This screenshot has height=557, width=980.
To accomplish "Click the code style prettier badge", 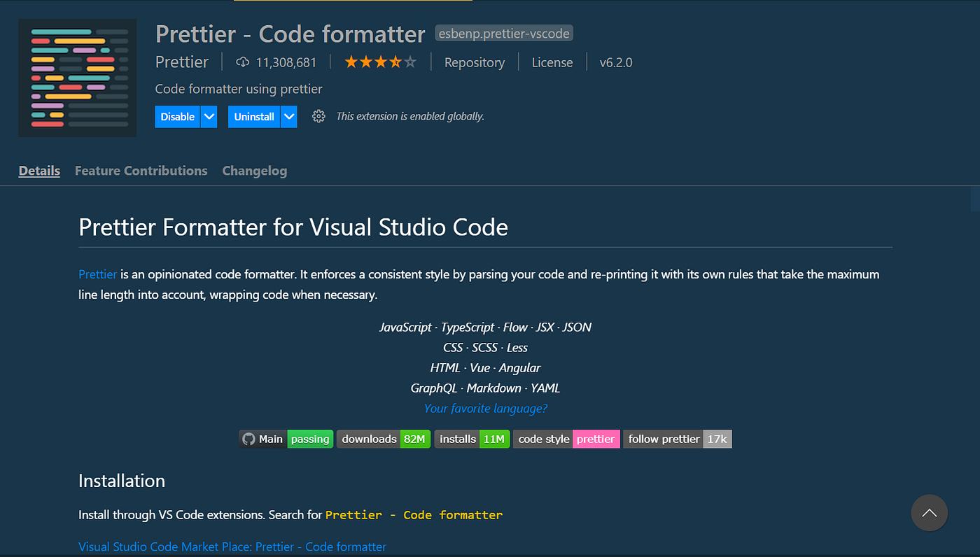I will (566, 439).
